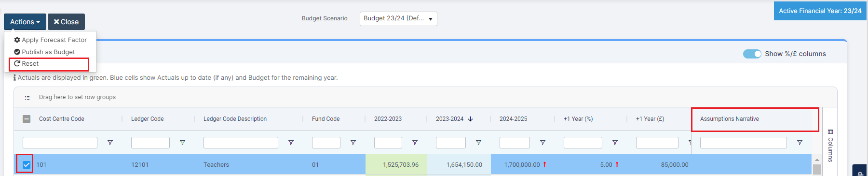Click filter icon for Ledger Code column

coord(182,143)
